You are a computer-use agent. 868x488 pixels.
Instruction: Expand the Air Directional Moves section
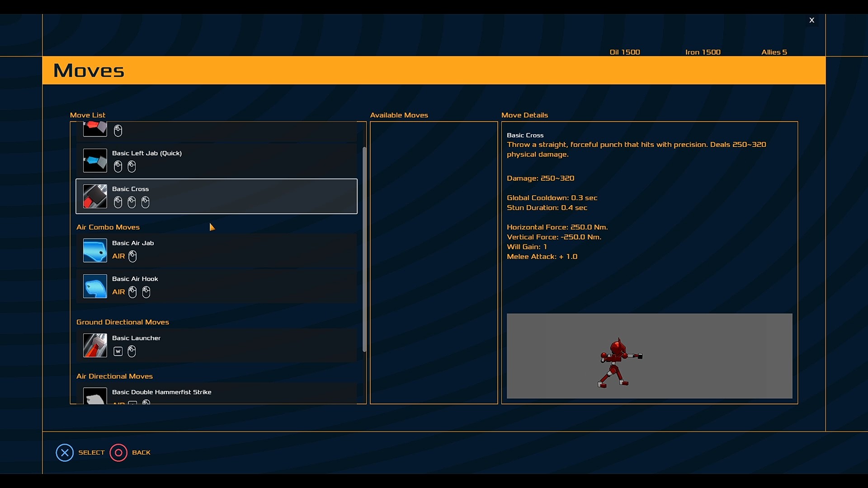point(114,376)
